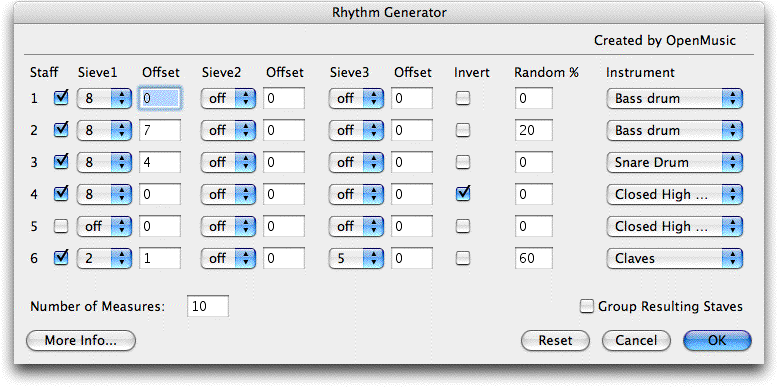The width and height of the screenshot is (778, 387).
Task: Click staff 2 Sieve1 Offset field showing 7
Action: [160, 130]
